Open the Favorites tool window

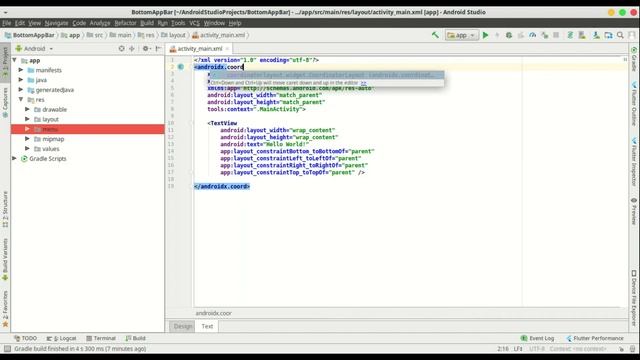5,309
